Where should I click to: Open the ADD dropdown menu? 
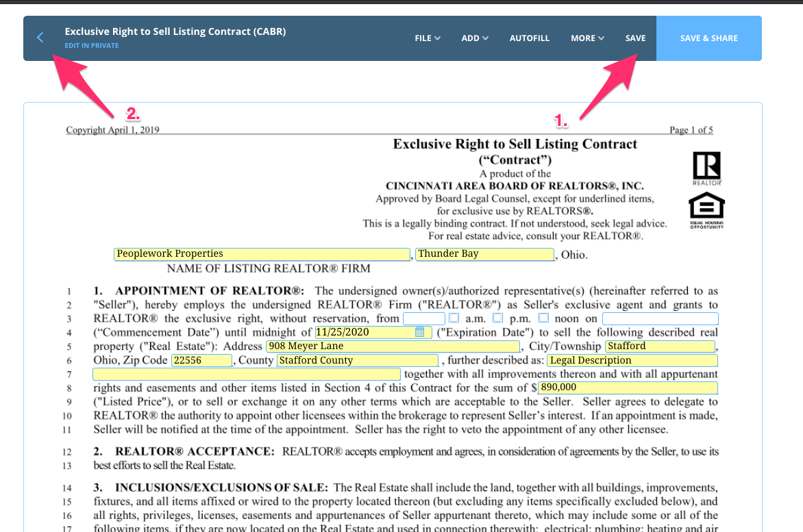474,38
